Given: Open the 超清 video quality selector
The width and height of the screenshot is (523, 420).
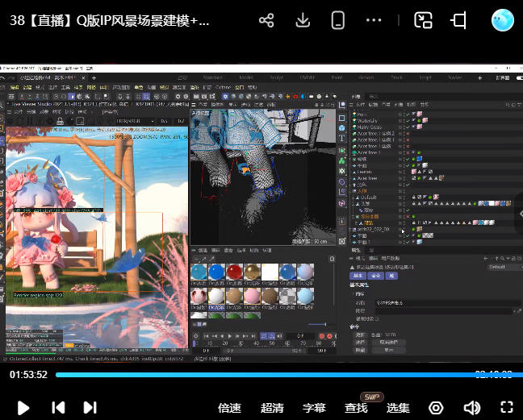Looking at the screenshot, I should click(272, 408).
